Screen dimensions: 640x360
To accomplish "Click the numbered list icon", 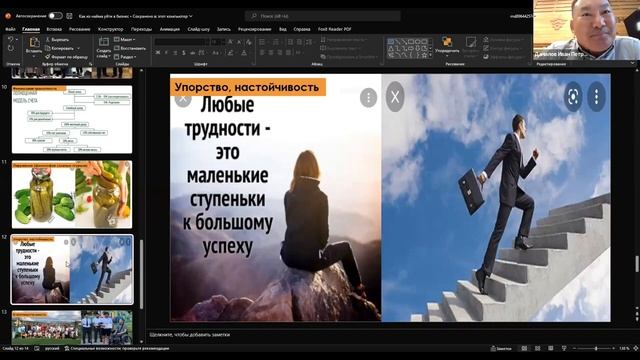I will 276,42.
